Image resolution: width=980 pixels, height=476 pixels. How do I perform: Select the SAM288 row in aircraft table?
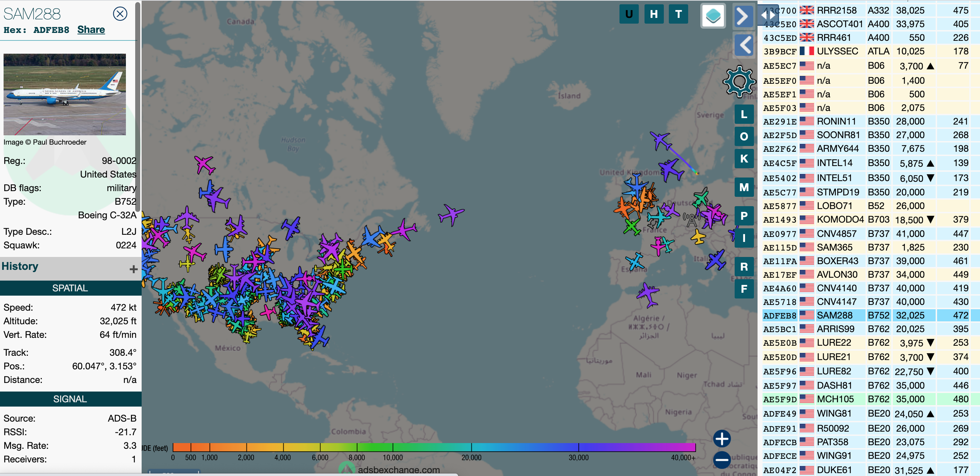(871, 315)
